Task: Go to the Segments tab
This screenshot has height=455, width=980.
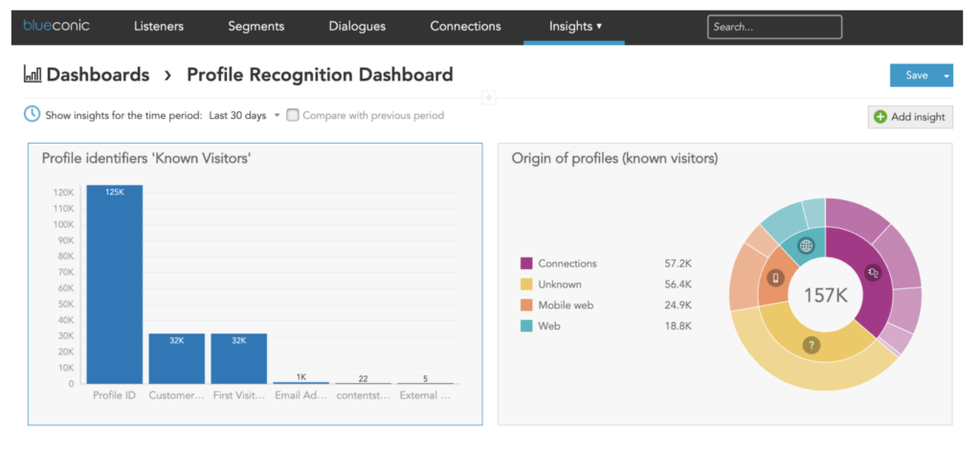Action: tap(256, 26)
